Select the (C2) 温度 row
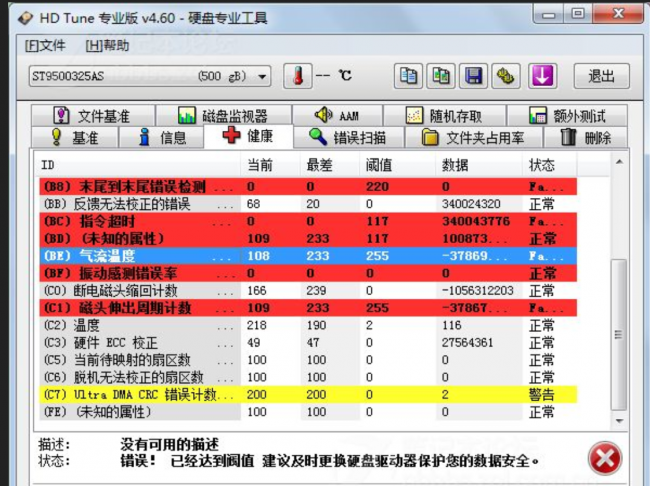The image size is (650, 486). coord(308,326)
